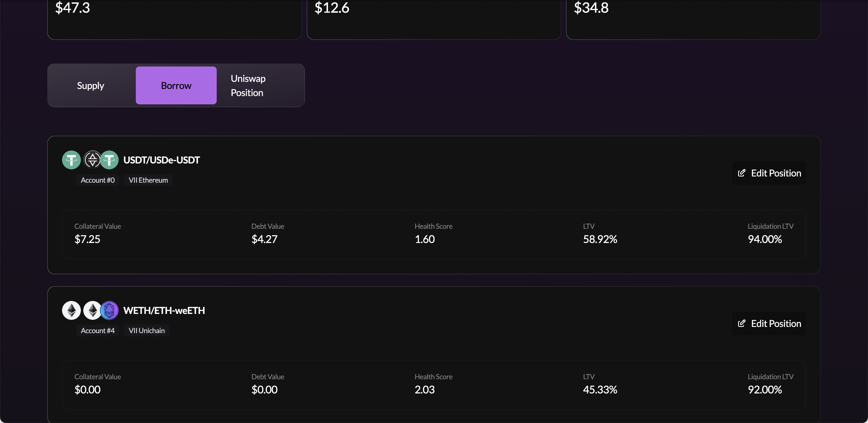Click the WETH/ETH-weETH position title

(x=164, y=310)
